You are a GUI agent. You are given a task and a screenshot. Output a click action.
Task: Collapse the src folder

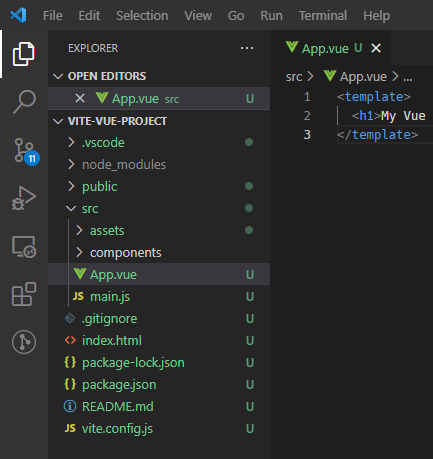[x=71, y=209]
